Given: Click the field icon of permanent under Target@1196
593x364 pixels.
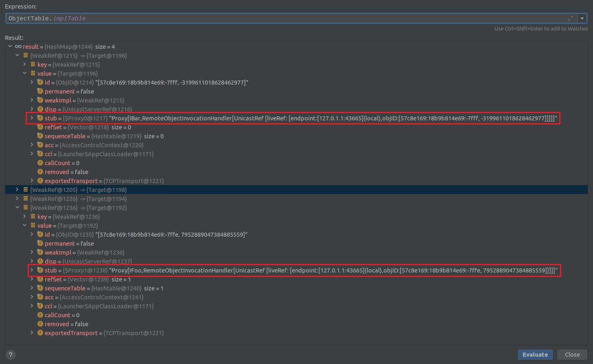Looking at the screenshot, I should [x=40, y=91].
